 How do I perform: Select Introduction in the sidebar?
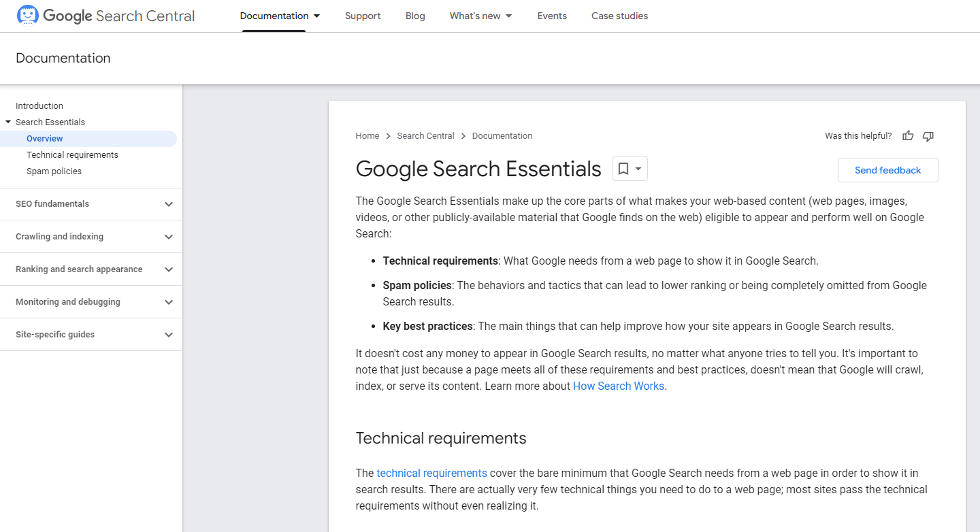point(39,106)
